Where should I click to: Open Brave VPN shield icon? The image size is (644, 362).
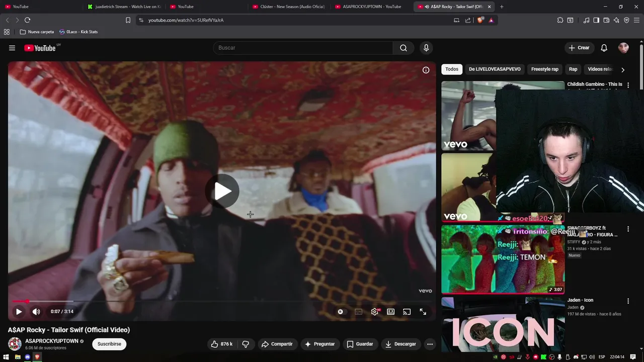626,20
